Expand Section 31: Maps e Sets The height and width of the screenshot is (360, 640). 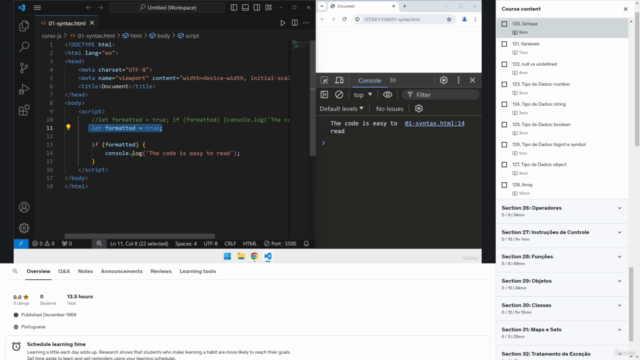tap(562, 333)
